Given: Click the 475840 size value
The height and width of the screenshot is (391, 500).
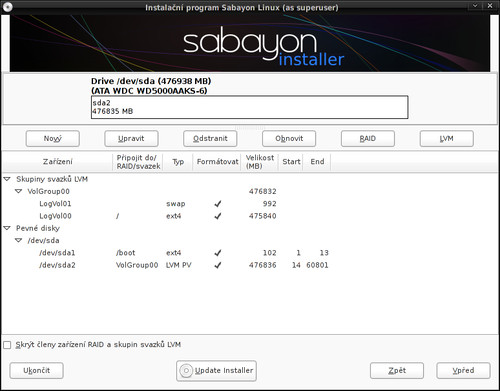Looking at the screenshot, I should click(x=263, y=216).
